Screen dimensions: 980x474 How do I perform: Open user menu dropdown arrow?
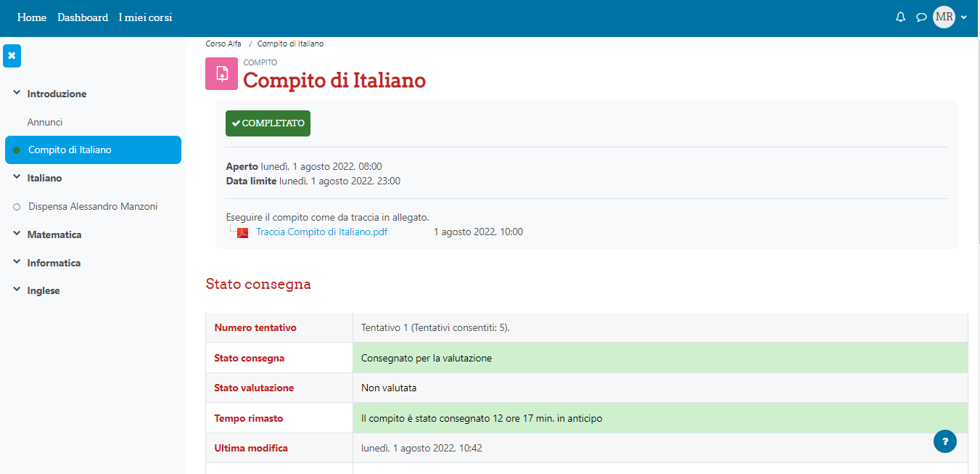(x=963, y=17)
